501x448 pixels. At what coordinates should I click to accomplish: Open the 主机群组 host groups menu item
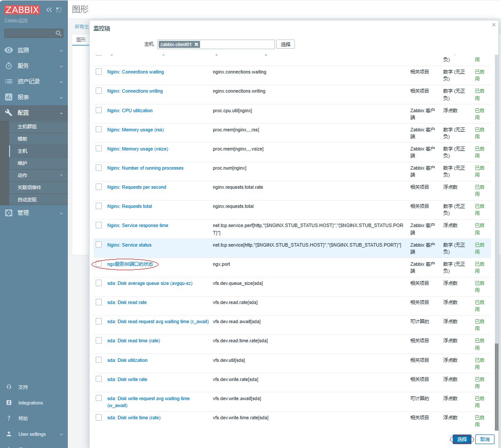pyautogui.click(x=27, y=127)
